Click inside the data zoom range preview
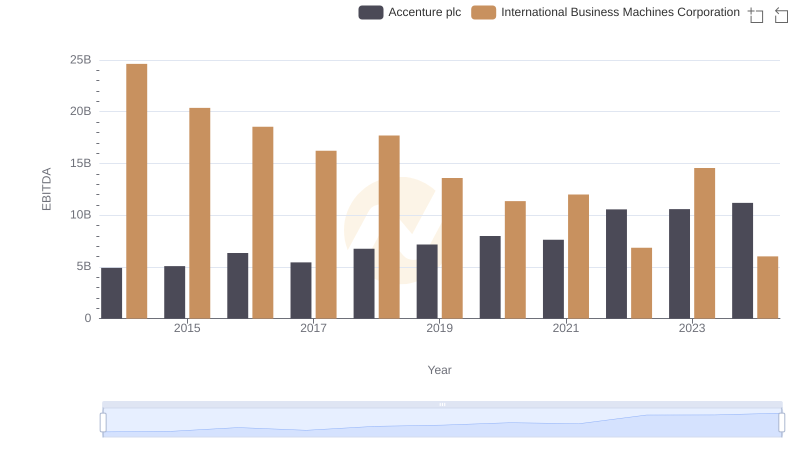This screenshot has width=800, height=461. click(x=442, y=423)
